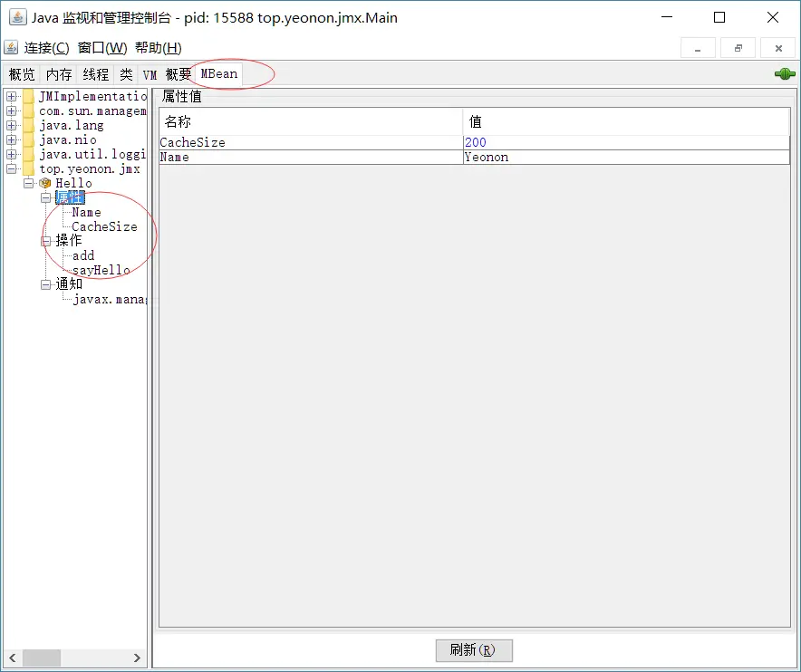801x672 pixels.
Task: Select the CacheSize attribute in tree
Action: pos(104,226)
